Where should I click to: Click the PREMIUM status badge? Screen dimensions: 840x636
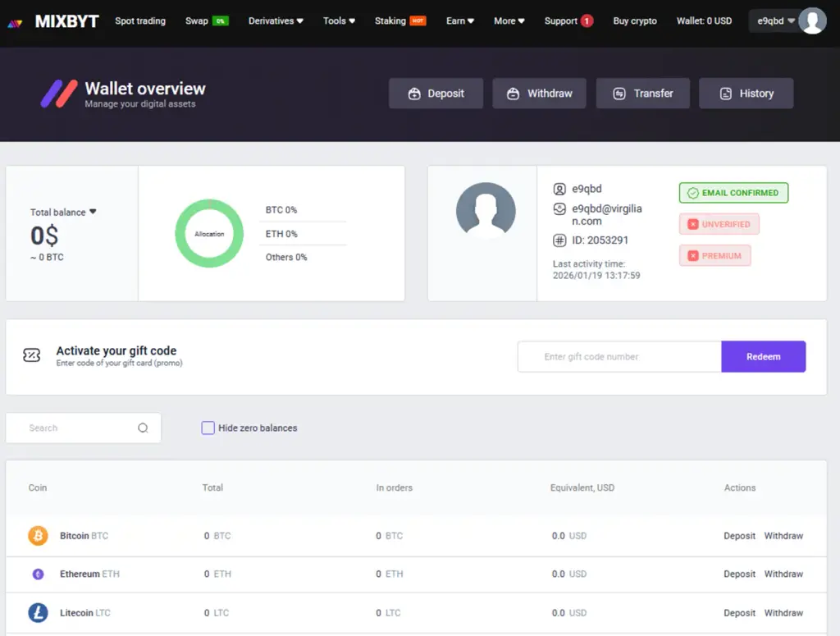[x=714, y=255]
